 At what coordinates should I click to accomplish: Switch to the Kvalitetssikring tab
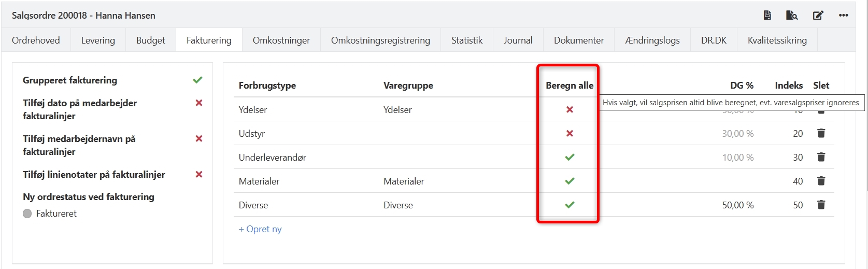[x=777, y=40]
